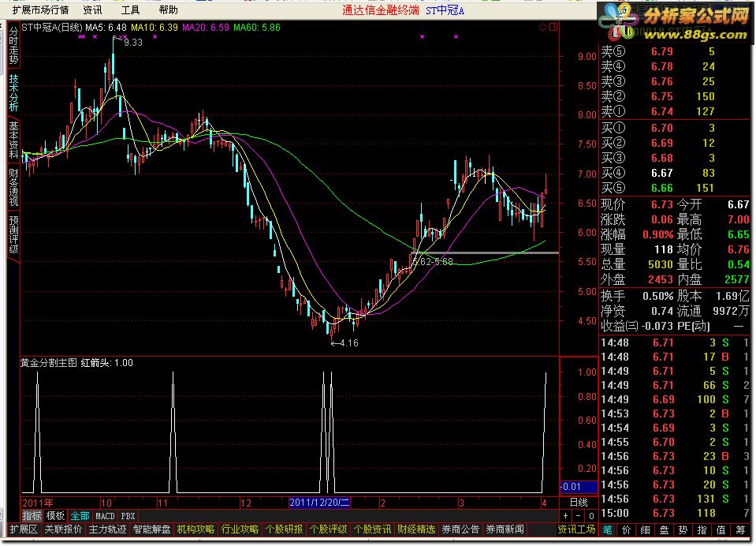Click the ST中冠A(日线) chart title
The width and height of the screenshot is (756, 546).
coord(51,28)
